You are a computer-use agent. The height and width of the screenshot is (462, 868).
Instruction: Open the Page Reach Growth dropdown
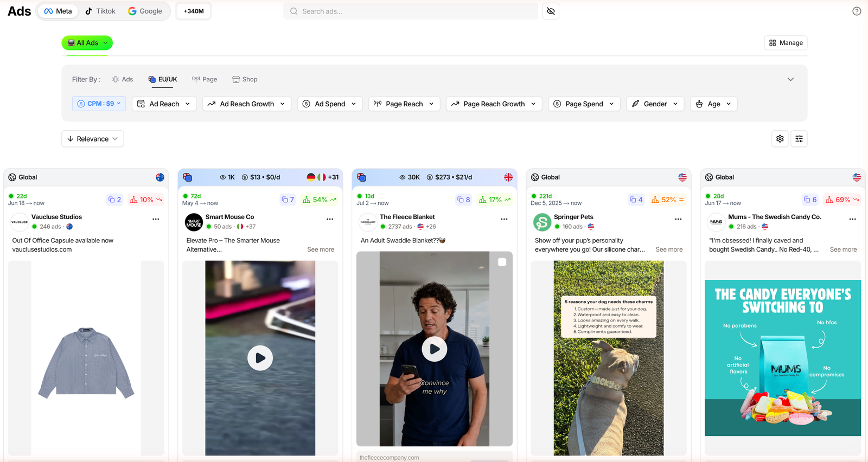[x=494, y=104]
